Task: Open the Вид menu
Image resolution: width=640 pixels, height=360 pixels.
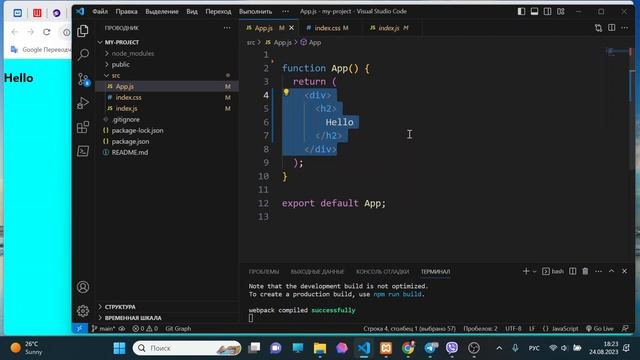Action: [x=192, y=11]
